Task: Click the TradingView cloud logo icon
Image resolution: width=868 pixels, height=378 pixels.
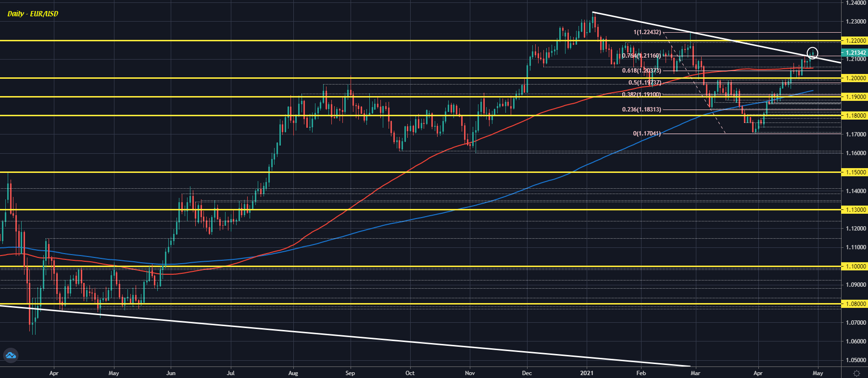Action: tap(10, 355)
